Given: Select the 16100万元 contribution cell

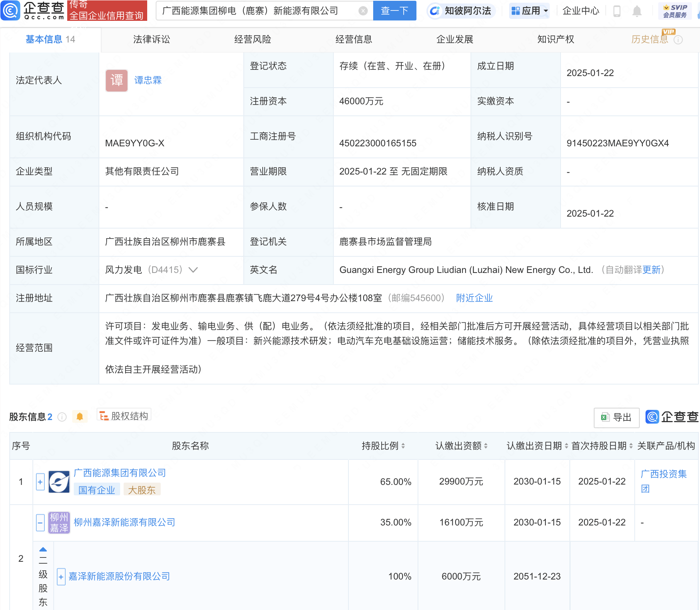Looking at the screenshot, I should (461, 522).
